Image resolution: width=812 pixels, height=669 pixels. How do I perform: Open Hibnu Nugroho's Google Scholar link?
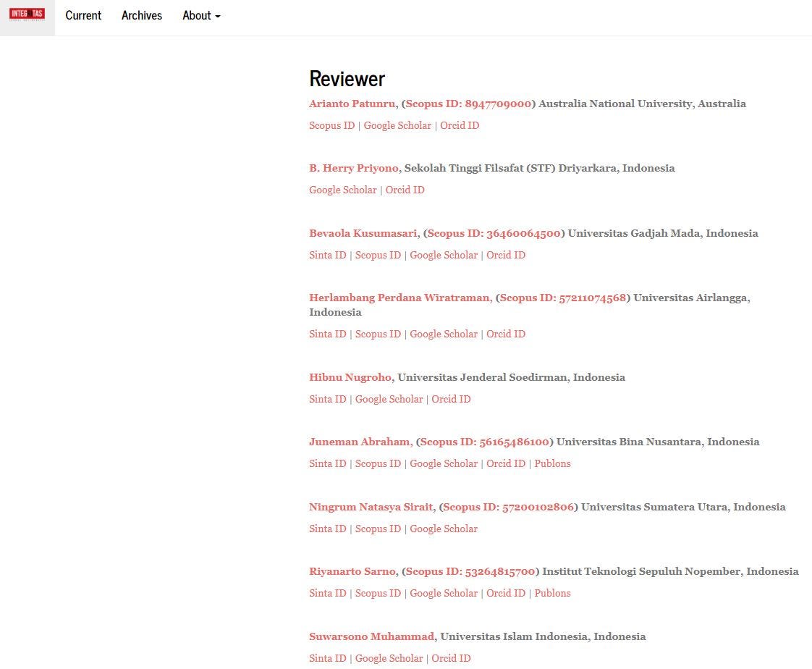click(389, 399)
